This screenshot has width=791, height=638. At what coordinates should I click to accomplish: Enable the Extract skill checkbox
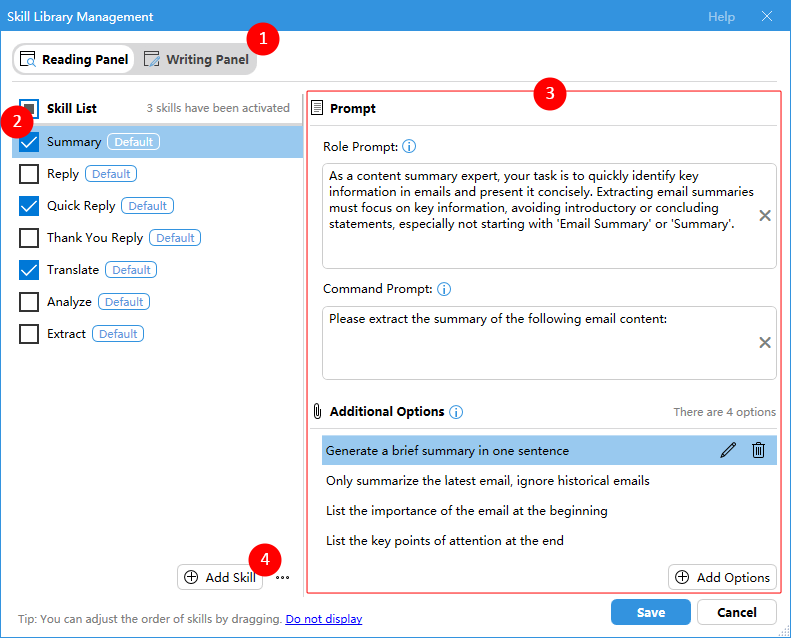pyautogui.click(x=29, y=334)
